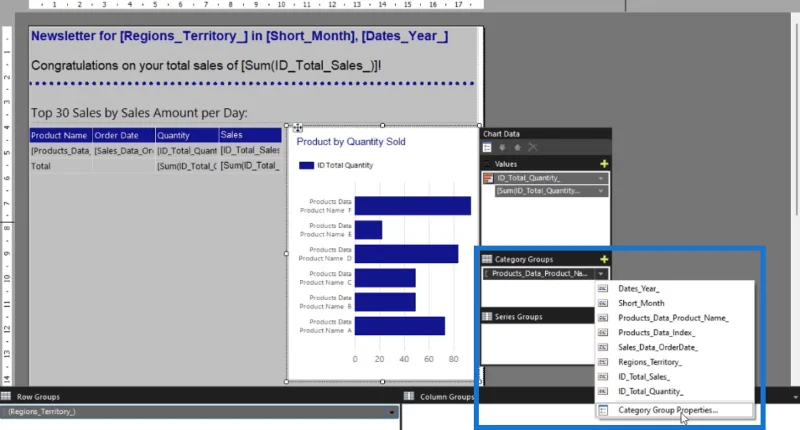Click the Series Groups grid icon
The height and width of the screenshot is (430, 800).
(487, 316)
